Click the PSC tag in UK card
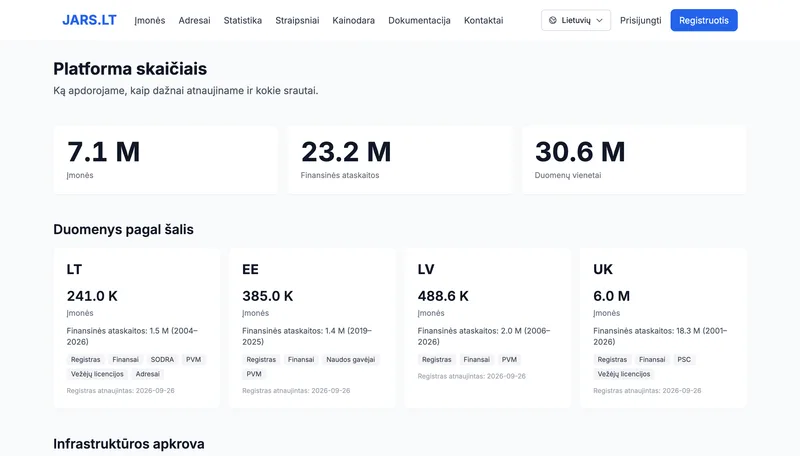 pos(684,360)
